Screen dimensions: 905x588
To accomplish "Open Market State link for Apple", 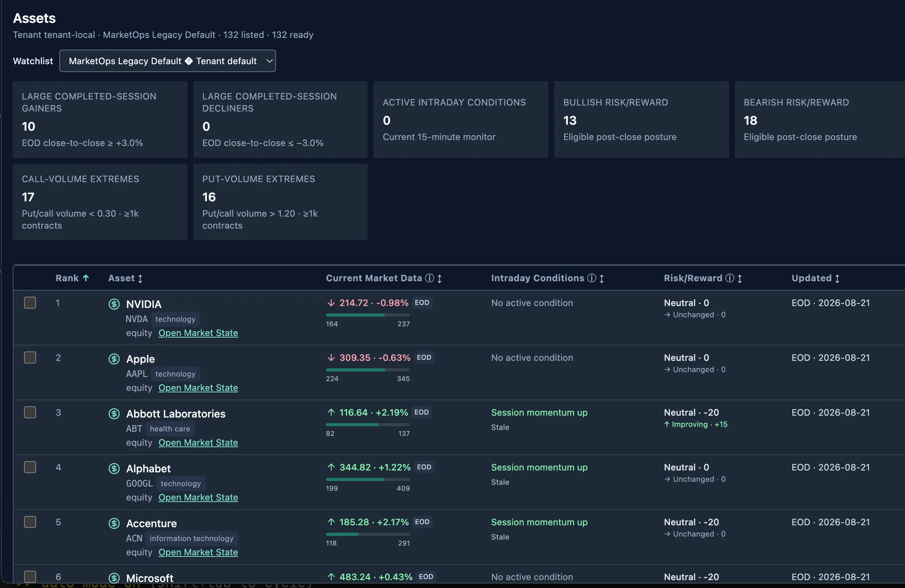I will click(198, 388).
